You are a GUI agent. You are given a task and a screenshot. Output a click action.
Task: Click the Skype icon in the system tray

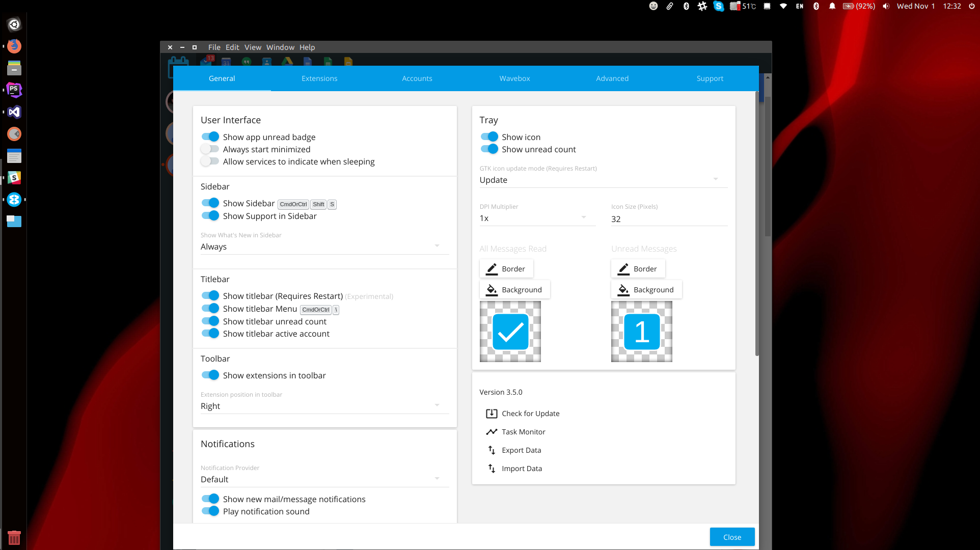[718, 7]
